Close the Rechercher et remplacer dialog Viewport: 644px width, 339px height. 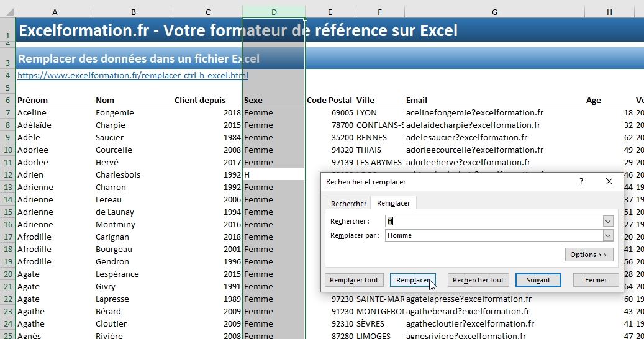[x=609, y=181]
